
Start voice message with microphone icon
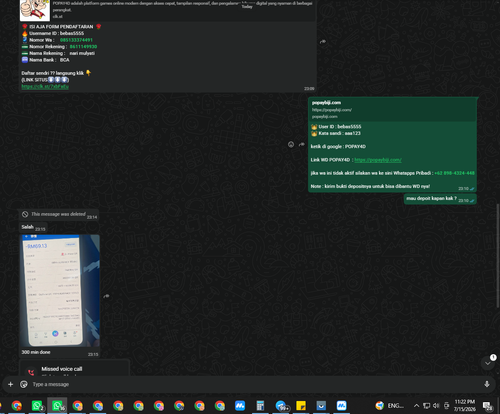(487, 384)
